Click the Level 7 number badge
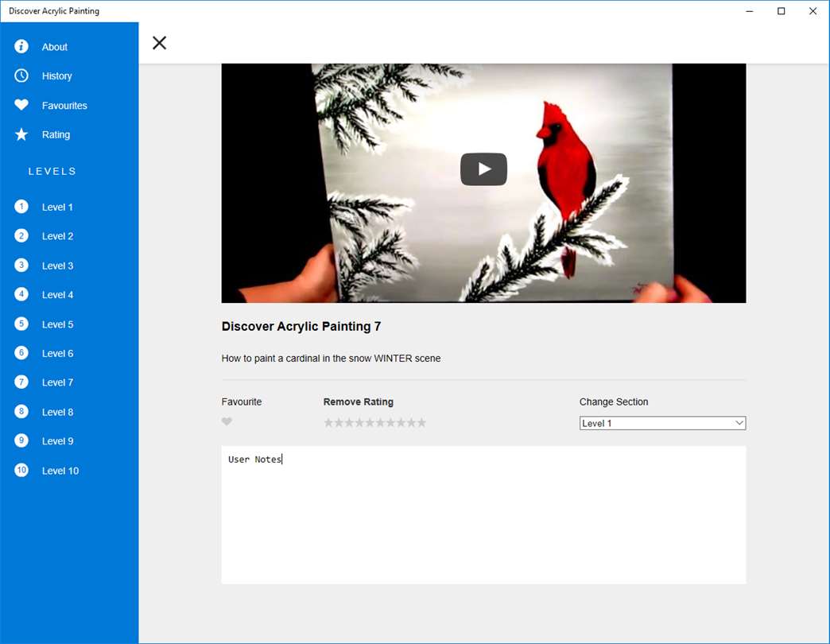 [21, 382]
